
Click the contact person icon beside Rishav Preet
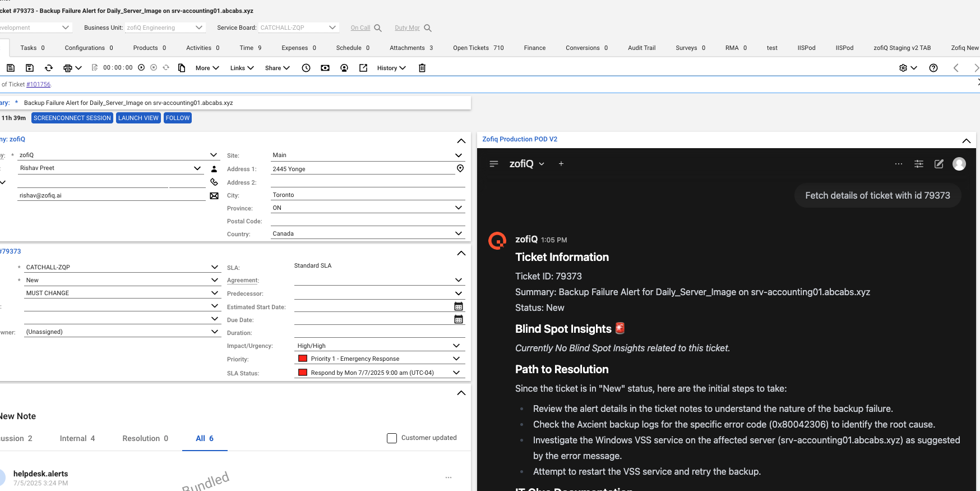click(x=214, y=169)
